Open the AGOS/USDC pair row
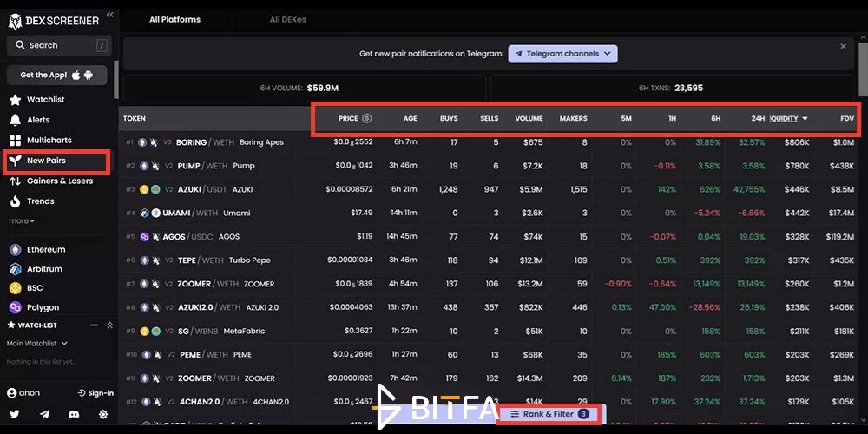868x434 pixels. click(489, 237)
